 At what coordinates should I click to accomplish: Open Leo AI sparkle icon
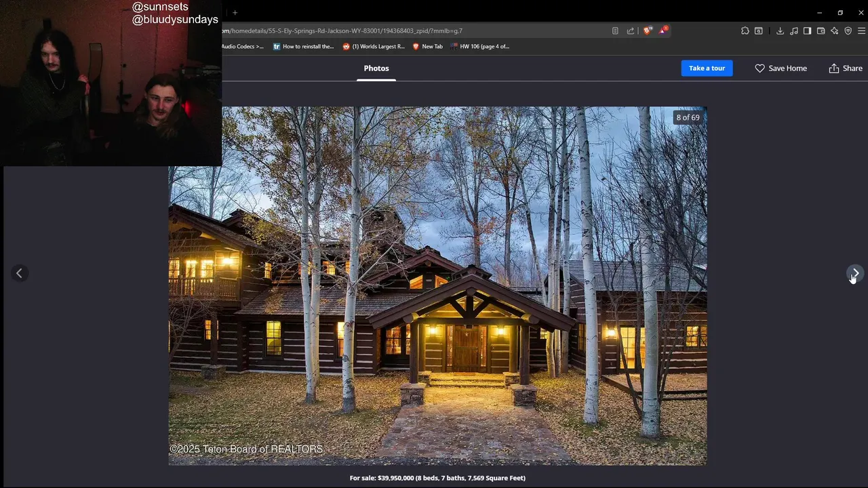834,30
